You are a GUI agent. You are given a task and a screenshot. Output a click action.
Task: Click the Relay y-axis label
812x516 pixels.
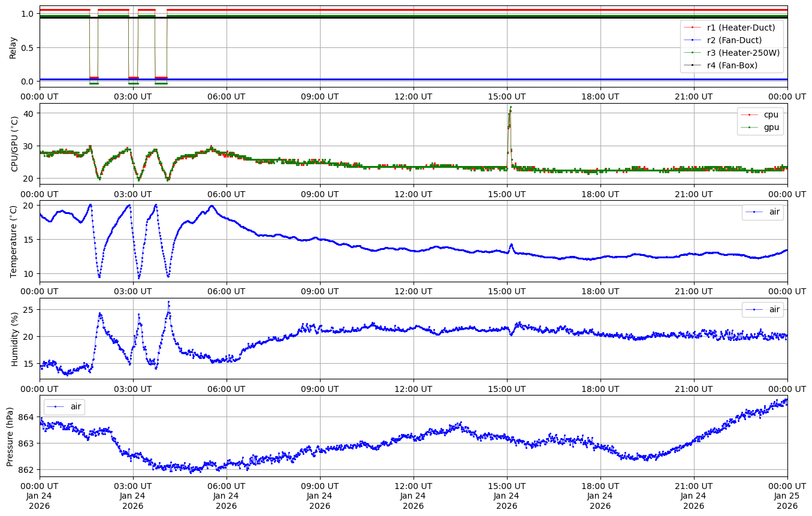point(13,47)
